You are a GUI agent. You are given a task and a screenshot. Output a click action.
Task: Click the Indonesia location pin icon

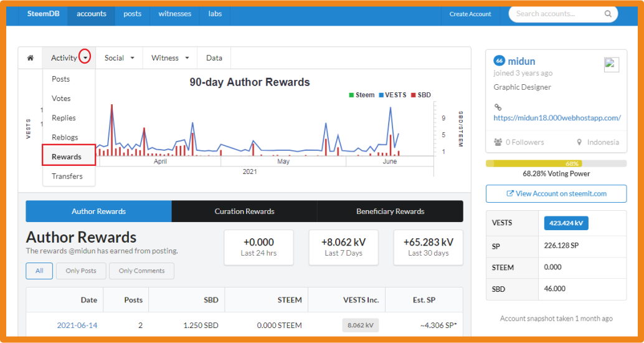[x=579, y=142]
